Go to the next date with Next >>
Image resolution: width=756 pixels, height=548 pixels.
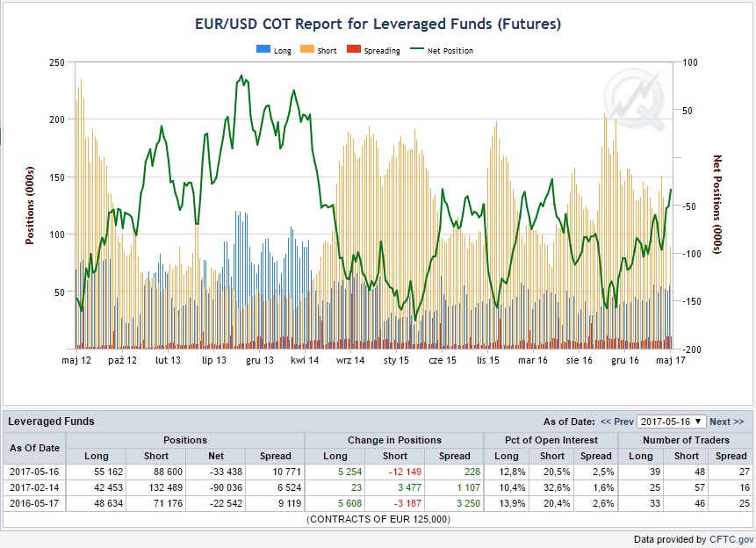(x=727, y=422)
